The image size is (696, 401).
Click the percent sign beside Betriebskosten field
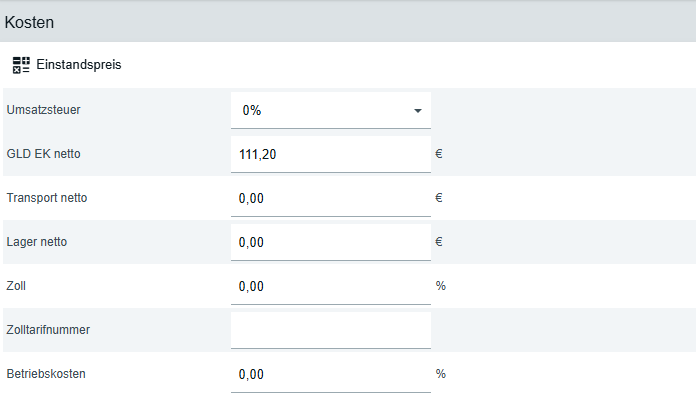click(x=441, y=374)
